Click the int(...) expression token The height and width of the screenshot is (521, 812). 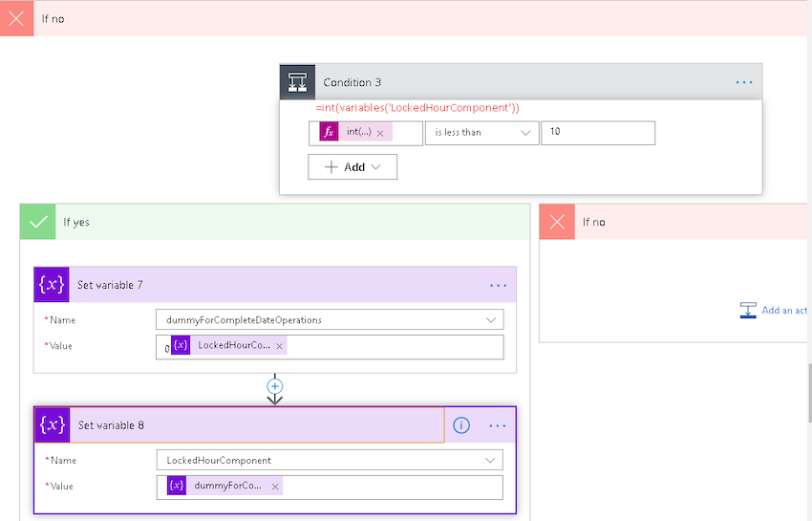[x=355, y=132]
